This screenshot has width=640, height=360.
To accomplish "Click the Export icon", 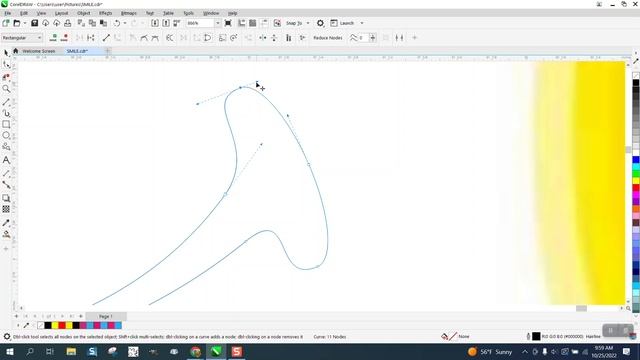I will click(166, 23).
